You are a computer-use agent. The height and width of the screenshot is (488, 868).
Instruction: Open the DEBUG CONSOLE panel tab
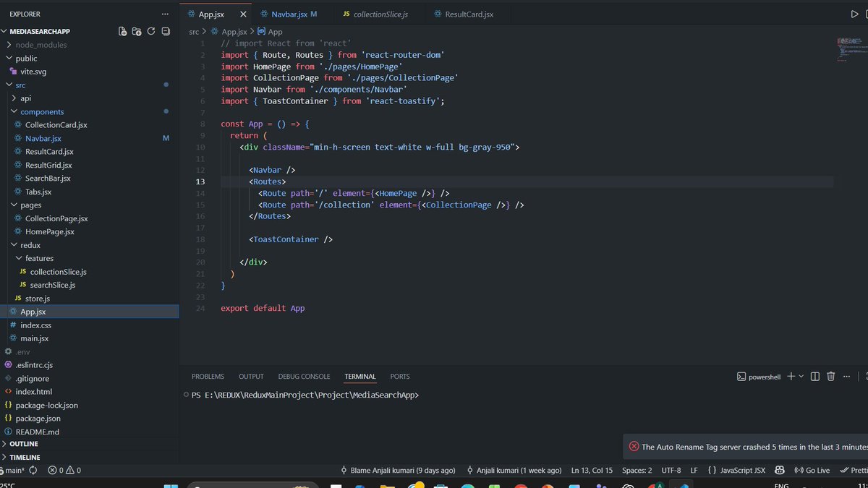click(304, 376)
